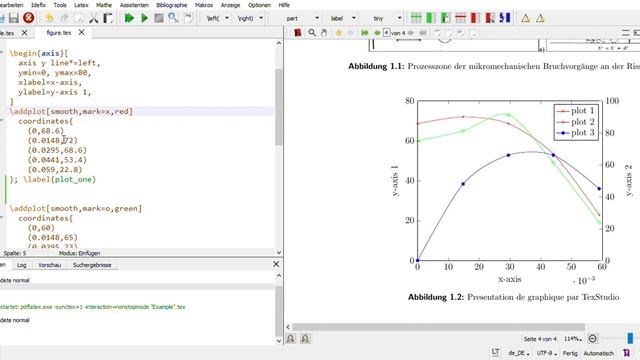Click the second yellow warning triangle icon
This screenshot has width=640, height=360.
pos(540,18)
